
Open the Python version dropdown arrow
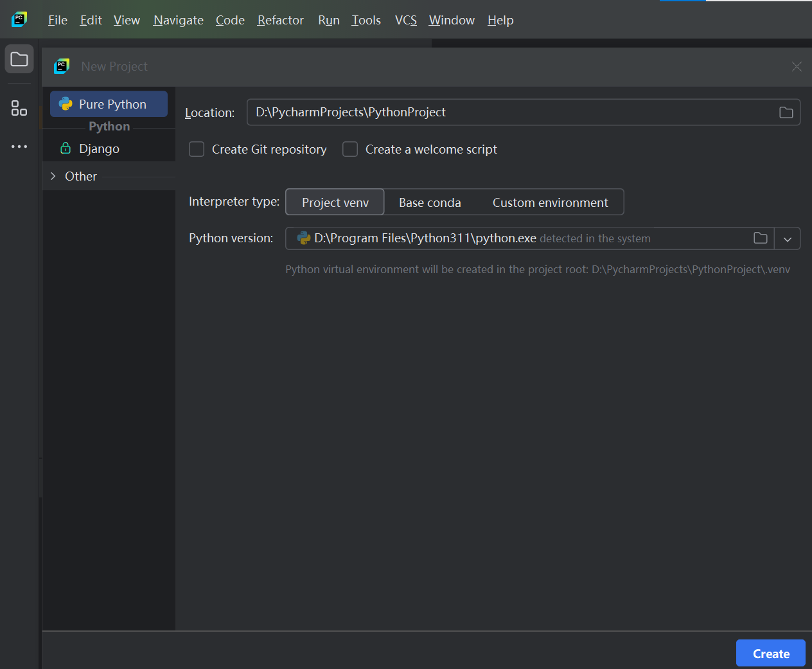pyautogui.click(x=788, y=239)
